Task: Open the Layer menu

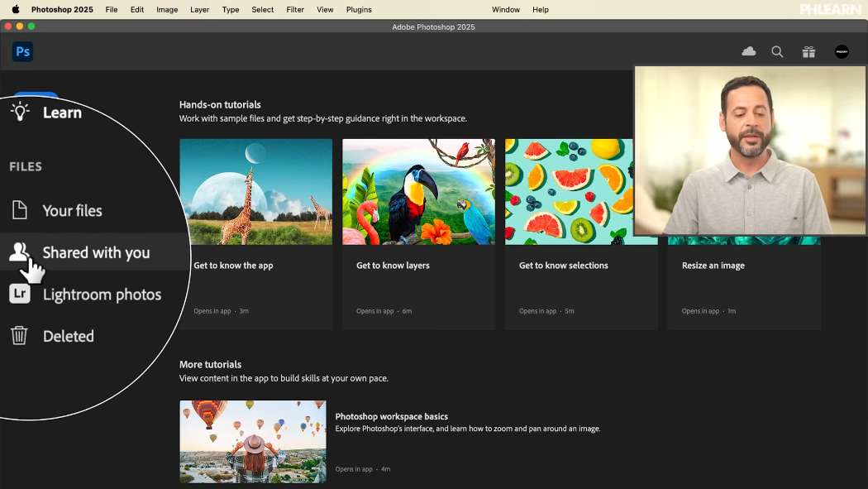Action: 199,9
